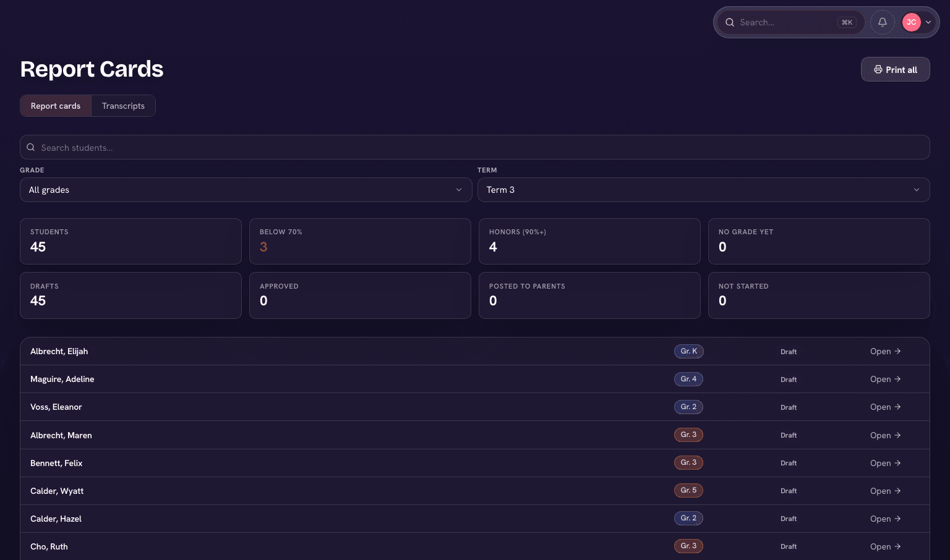Viewport: 950px width, 560px height.
Task: Select the student name Albrecht, Maren
Action: click(x=61, y=435)
